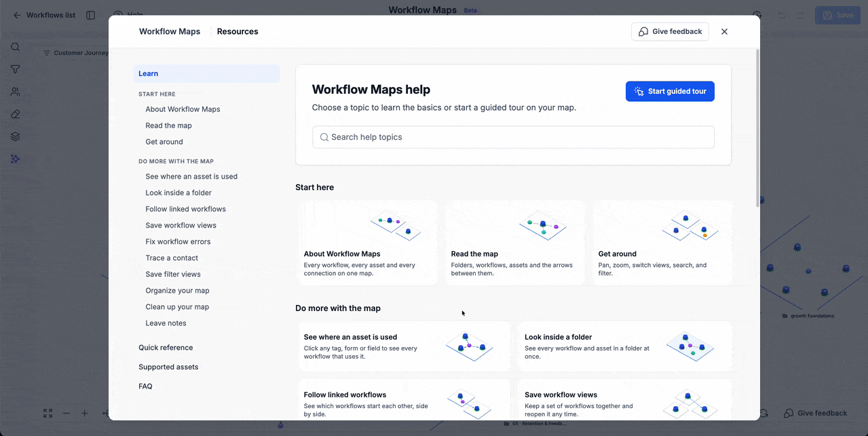
Task: Open the Get around card
Action: (x=662, y=243)
